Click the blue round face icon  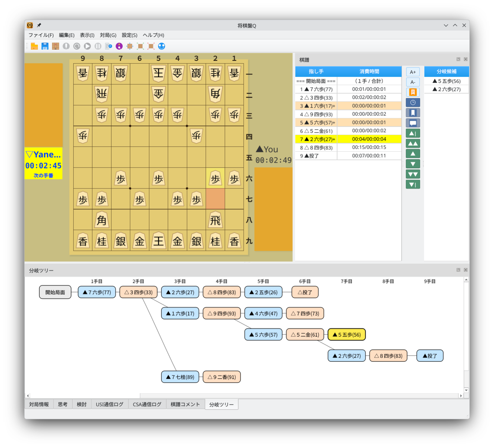[162, 46]
